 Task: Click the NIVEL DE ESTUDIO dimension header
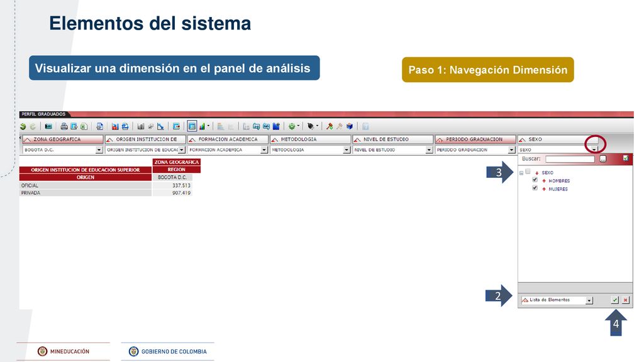393,140
